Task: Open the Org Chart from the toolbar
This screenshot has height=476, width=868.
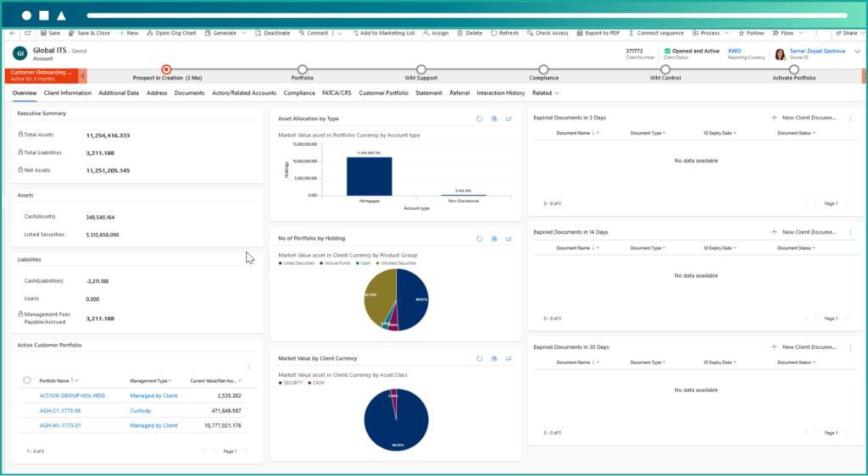Action: tap(170, 33)
